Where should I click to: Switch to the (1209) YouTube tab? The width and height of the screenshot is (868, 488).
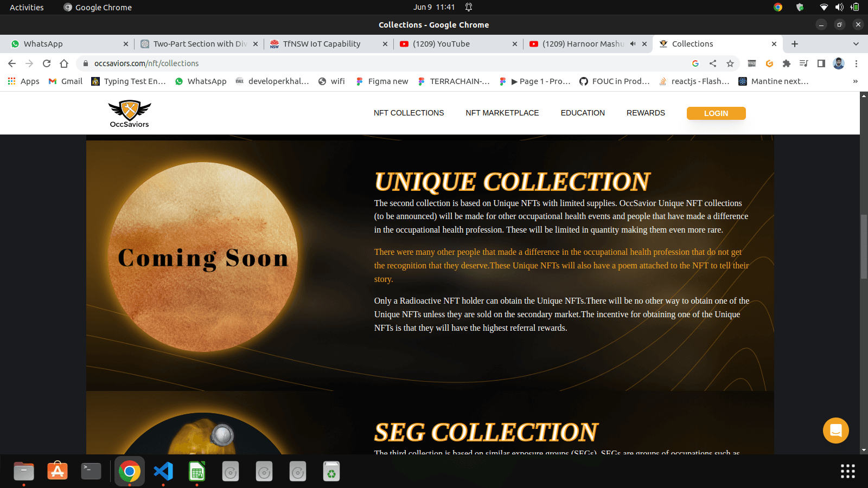coord(458,44)
